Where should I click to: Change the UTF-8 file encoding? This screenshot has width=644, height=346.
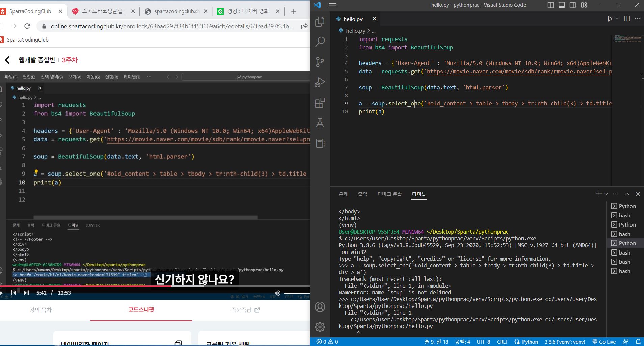click(x=483, y=342)
